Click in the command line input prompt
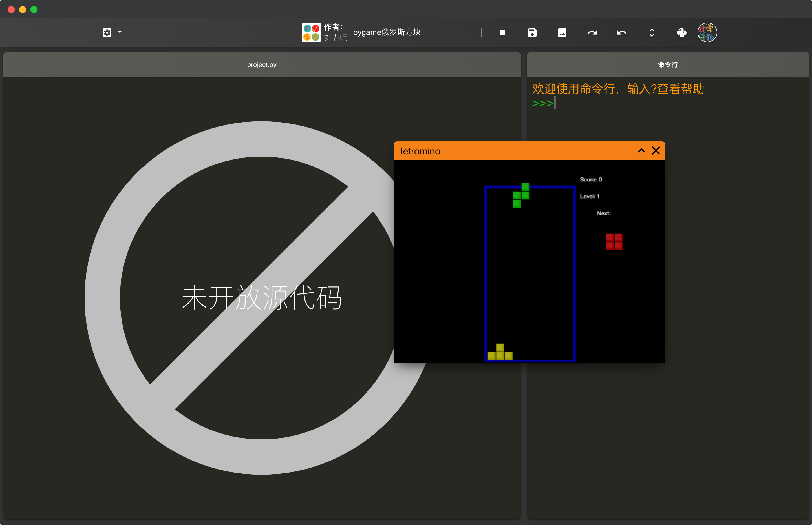This screenshot has width=812, height=525. [x=580, y=103]
